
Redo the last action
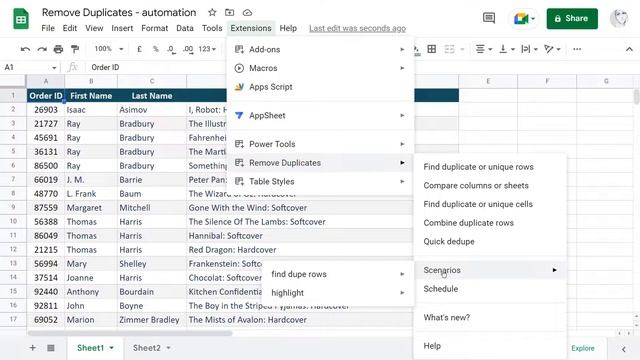[x=42, y=49]
